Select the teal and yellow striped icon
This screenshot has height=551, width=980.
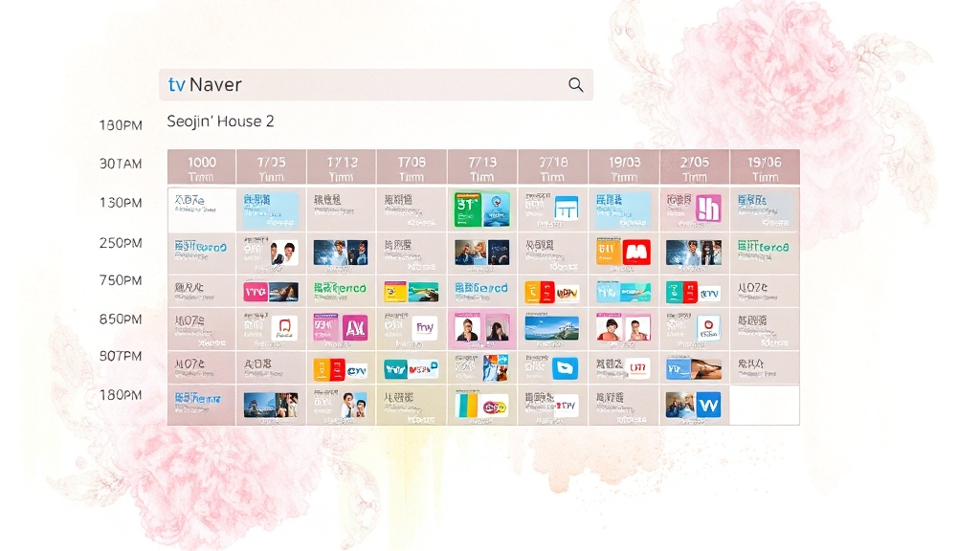(x=466, y=405)
